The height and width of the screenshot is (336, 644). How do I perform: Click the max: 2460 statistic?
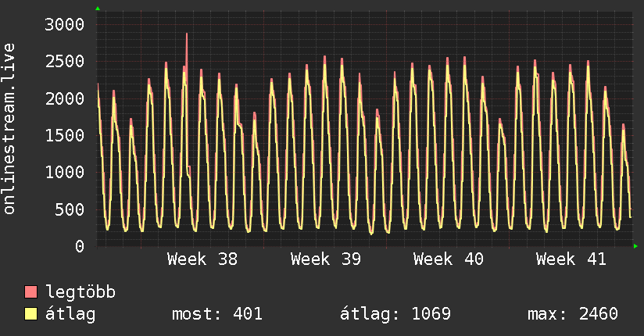573,314
